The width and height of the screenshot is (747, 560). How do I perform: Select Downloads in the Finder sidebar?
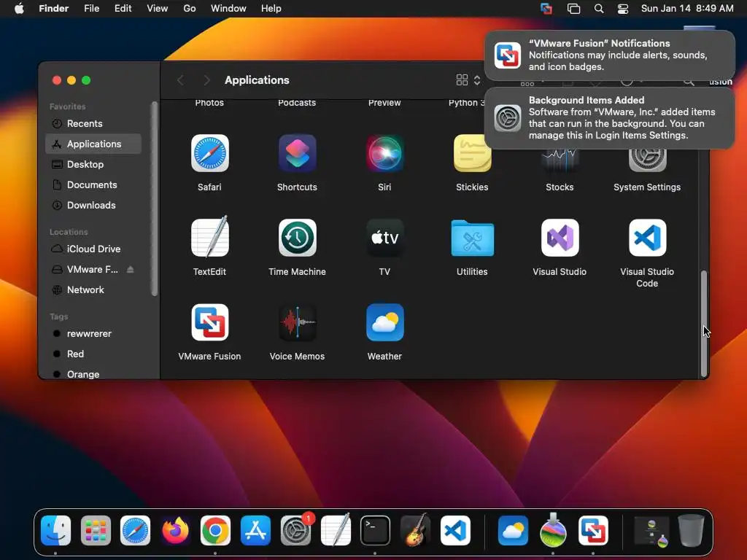point(93,205)
